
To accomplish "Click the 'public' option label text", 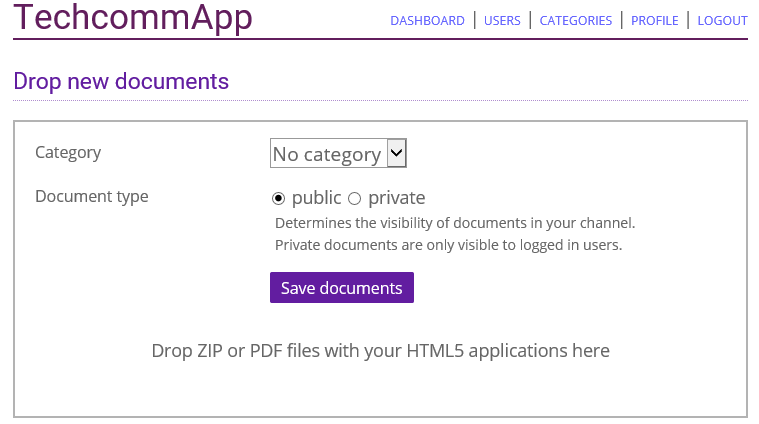I will (x=316, y=198).
